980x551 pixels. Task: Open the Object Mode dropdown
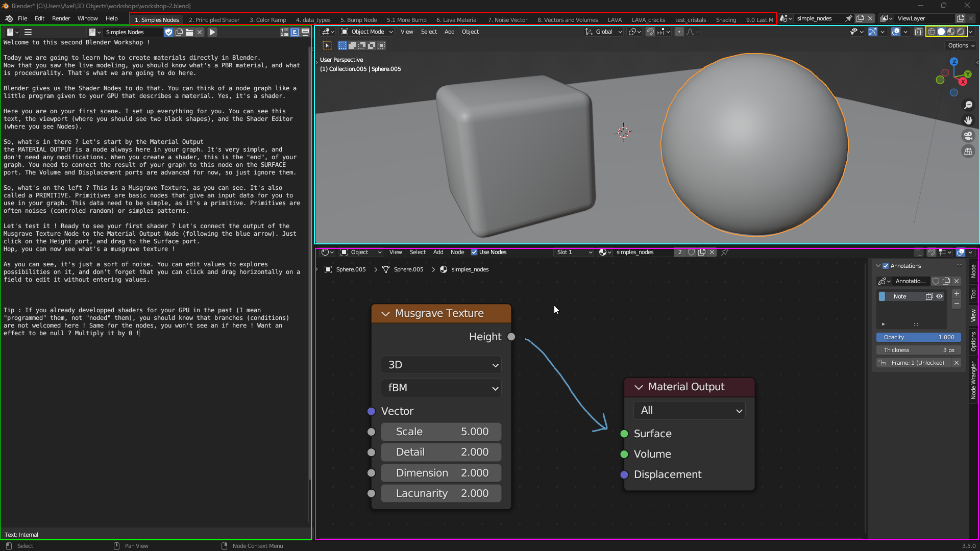[x=365, y=32]
